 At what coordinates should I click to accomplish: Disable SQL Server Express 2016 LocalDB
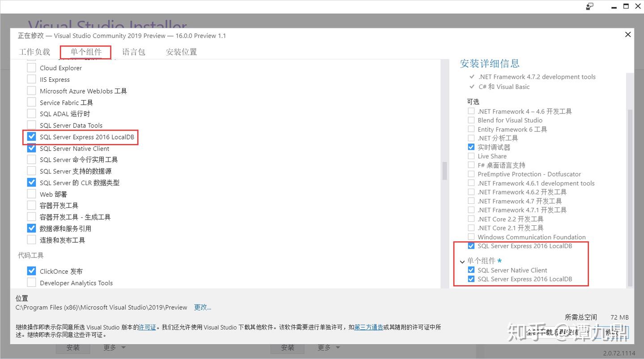pyautogui.click(x=31, y=136)
